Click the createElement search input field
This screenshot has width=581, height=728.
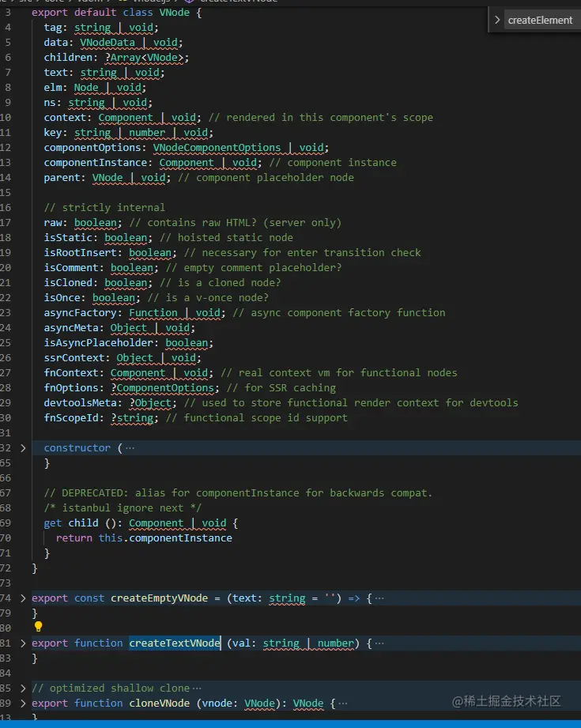[x=542, y=20]
